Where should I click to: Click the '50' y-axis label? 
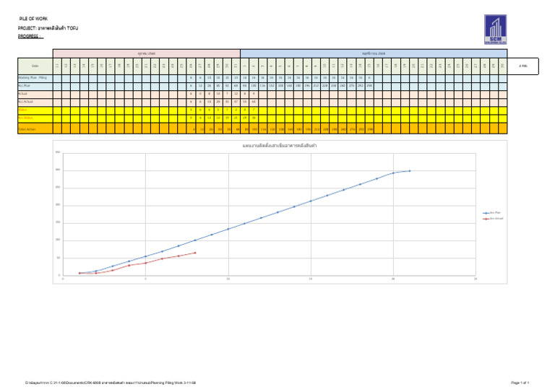tap(59, 258)
